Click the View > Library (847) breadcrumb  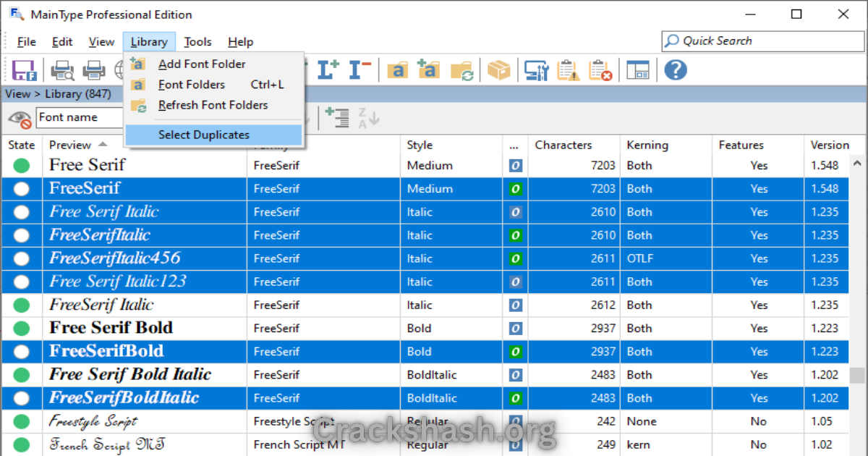(58, 93)
